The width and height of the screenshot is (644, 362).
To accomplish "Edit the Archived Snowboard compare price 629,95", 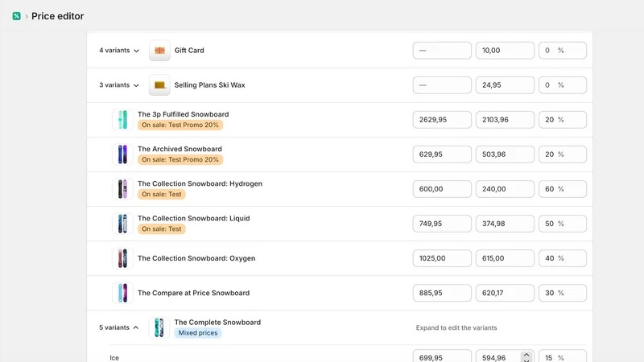I will [442, 154].
